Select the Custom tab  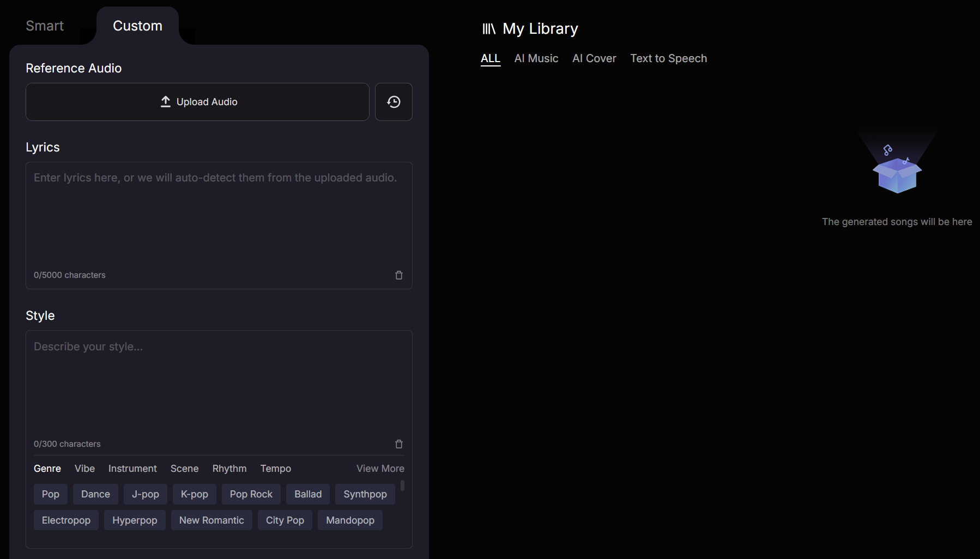point(137,26)
